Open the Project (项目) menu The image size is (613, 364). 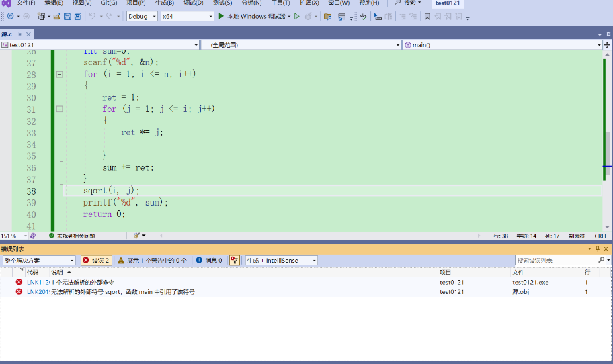click(136, 3)
